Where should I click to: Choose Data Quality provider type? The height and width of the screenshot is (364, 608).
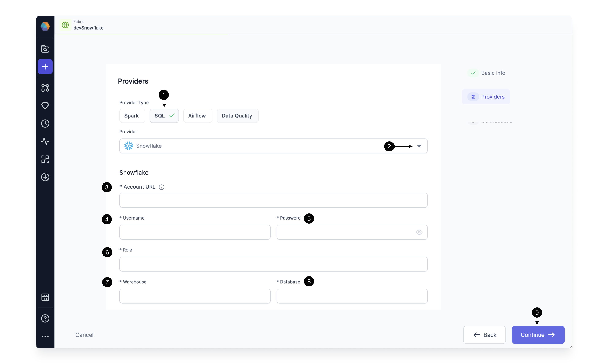pos(237,116)
